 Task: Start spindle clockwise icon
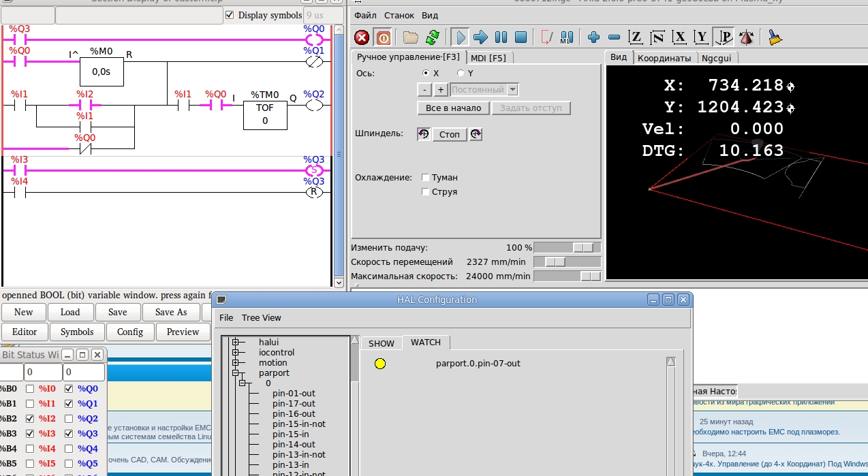point(476,134)
